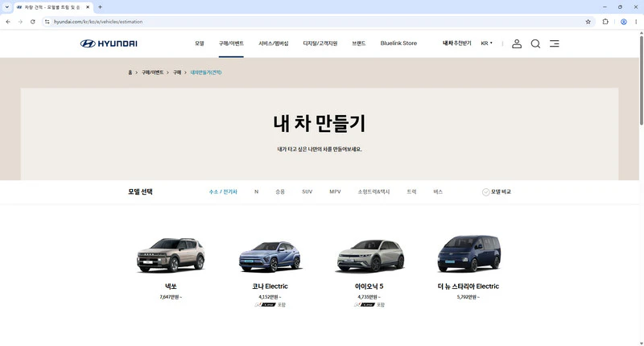Go back with the browser back arrow

pos(8,22)
